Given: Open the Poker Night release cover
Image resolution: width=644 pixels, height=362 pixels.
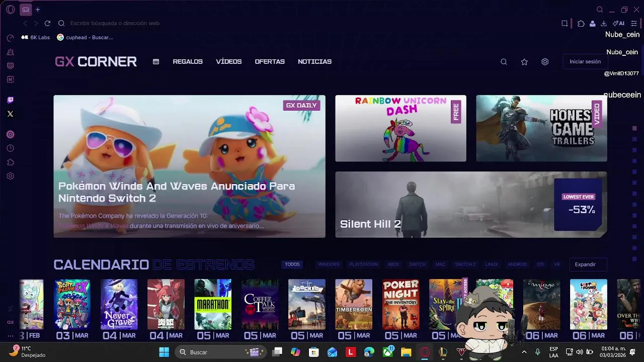Looking at the screenshot, I should 400,305.
